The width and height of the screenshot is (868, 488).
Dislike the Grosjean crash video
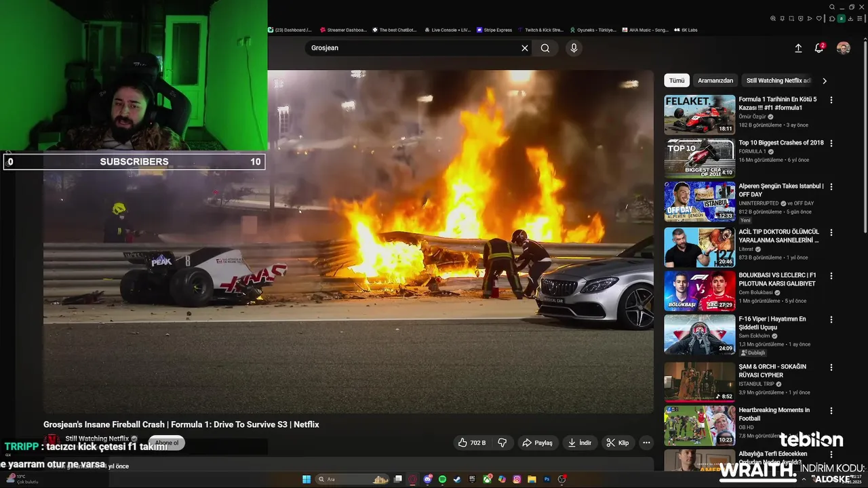coord(502,443)
